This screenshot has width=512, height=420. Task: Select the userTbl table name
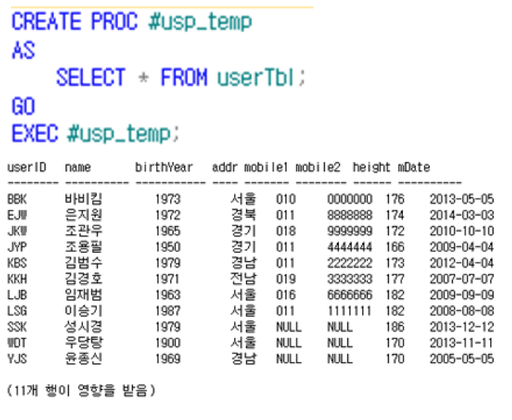click(x=256, y=77)
